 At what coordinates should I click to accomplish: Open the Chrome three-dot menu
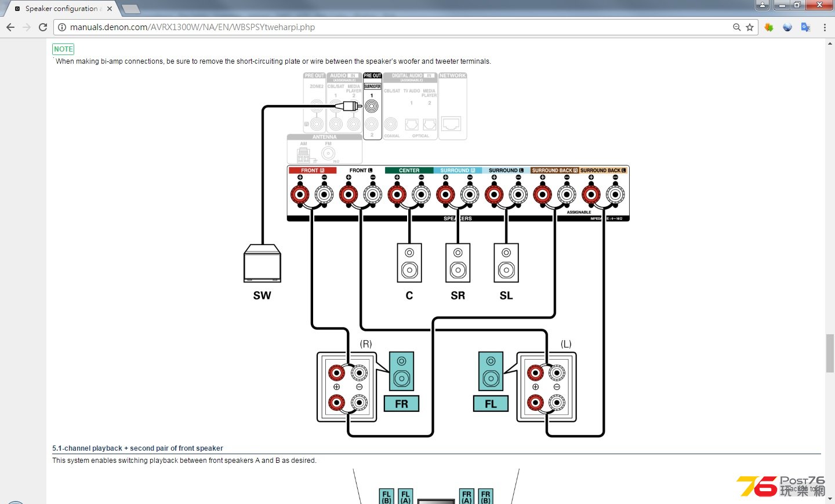pos(825,27)
